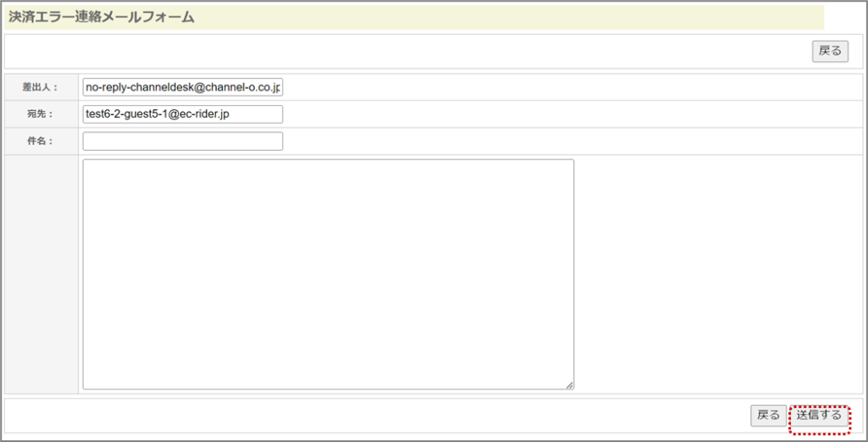868x442 pixels.
Task: Focus the 宛先 recipient address field
Action: point(182,114)
